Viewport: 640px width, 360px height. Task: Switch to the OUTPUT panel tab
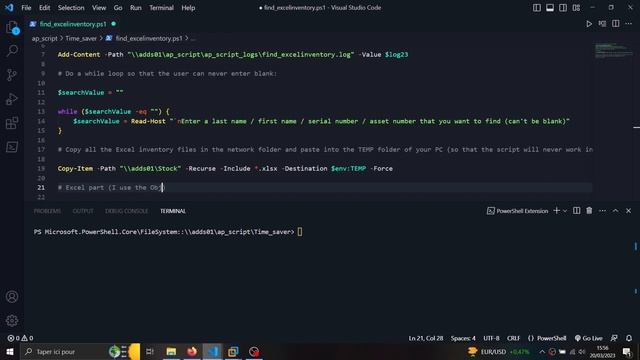pos(83,211)
